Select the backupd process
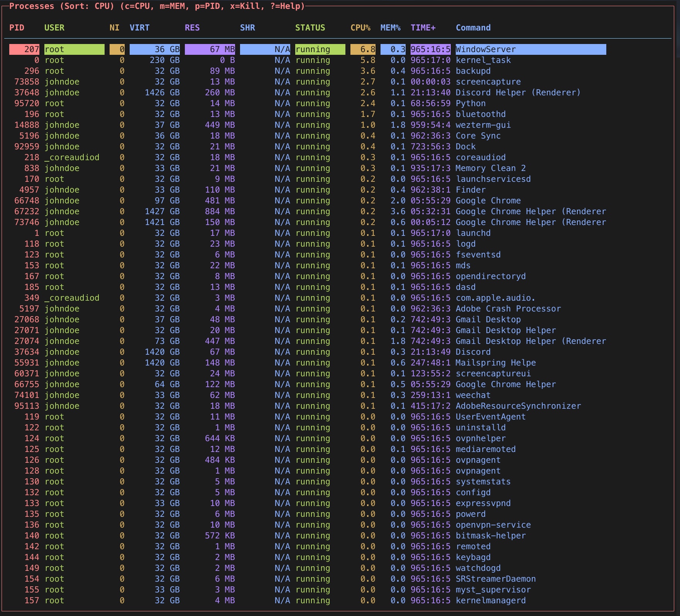The width and height of the screenshot is (680, 616). [308, 71]
